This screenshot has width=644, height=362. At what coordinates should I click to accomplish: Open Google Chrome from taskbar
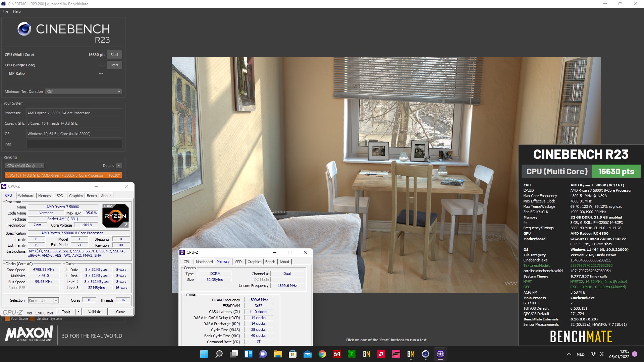[322, 354]
